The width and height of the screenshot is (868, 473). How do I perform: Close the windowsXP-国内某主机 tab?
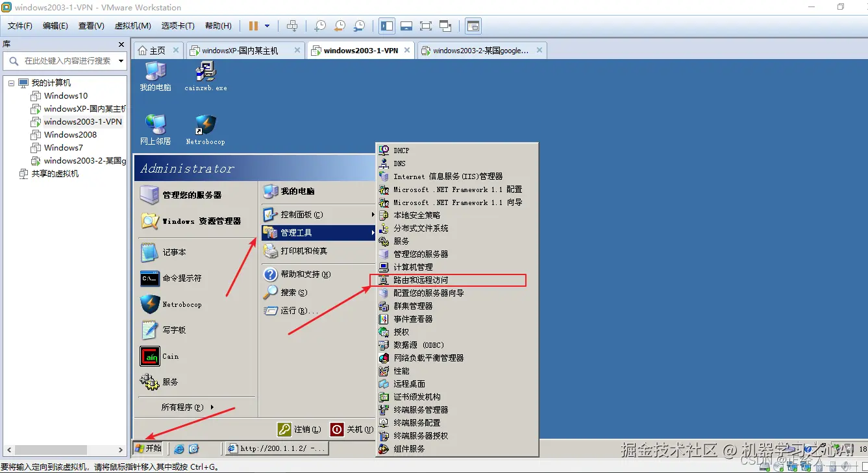(297, 50)
